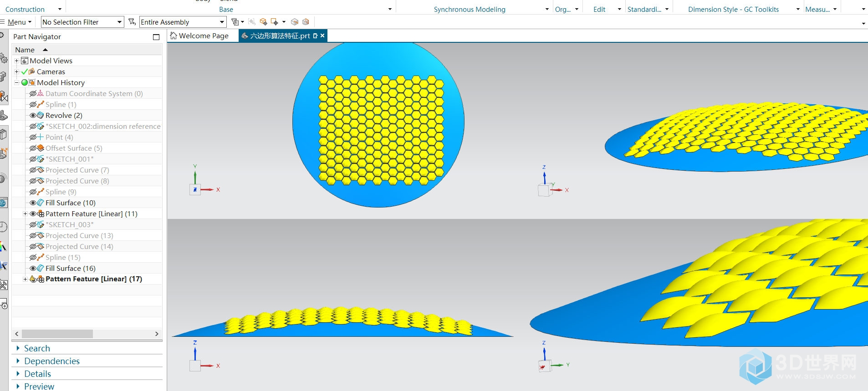Click the Datum Coordinate System icon
Screen dimensions: 868x391
point(41,93)
